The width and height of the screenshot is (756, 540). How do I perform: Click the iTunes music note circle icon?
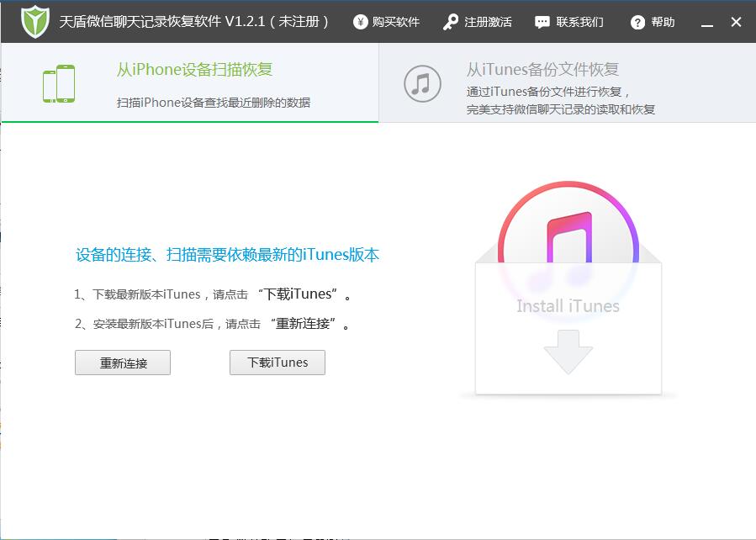(x=422, y=84)
